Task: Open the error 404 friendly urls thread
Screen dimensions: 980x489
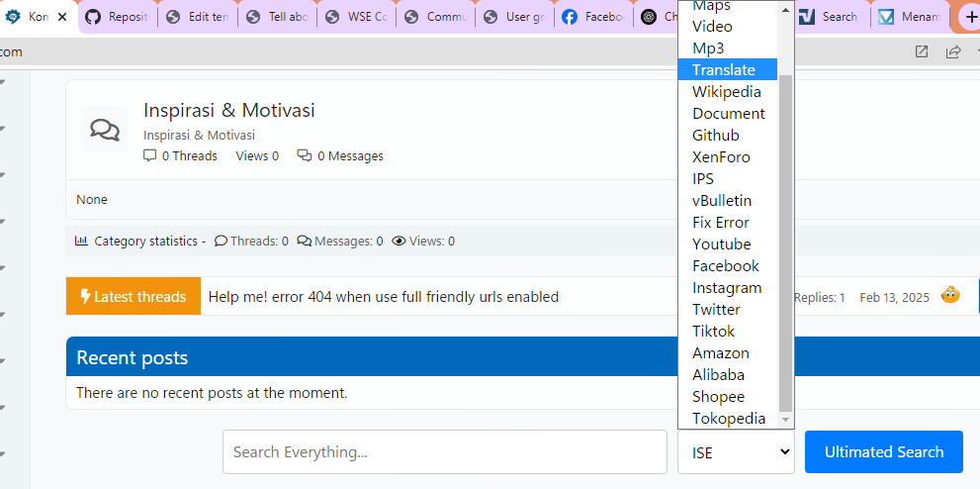Action: pyautogui.click(x=383, y=297)
